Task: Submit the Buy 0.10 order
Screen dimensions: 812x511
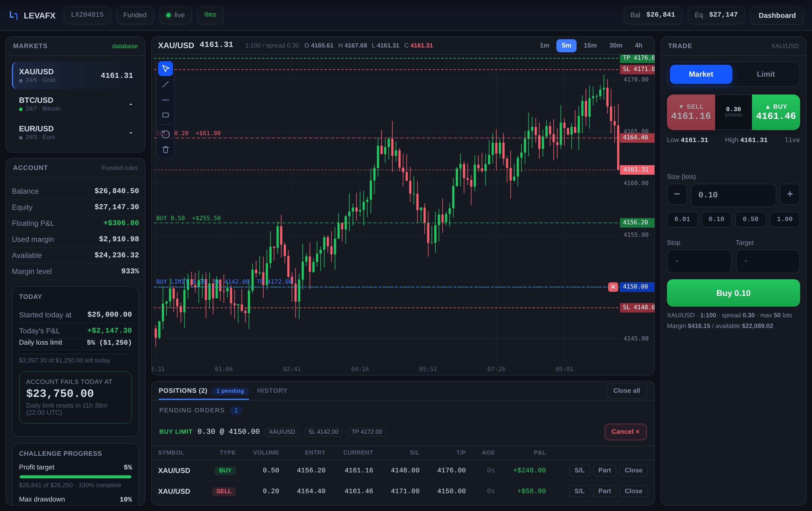Action: click(733, 293)
